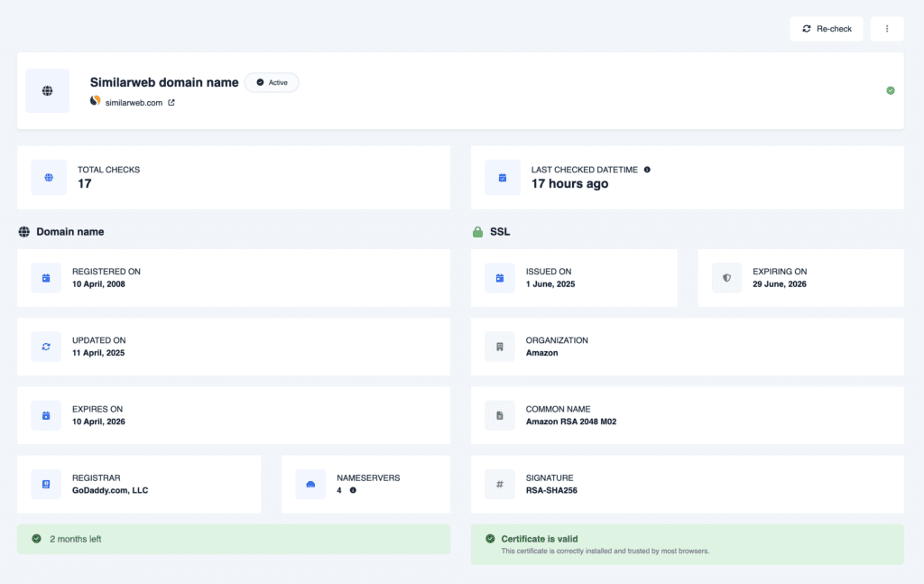
Task: Click the Registrar book icon
Action: click(46, 485)
